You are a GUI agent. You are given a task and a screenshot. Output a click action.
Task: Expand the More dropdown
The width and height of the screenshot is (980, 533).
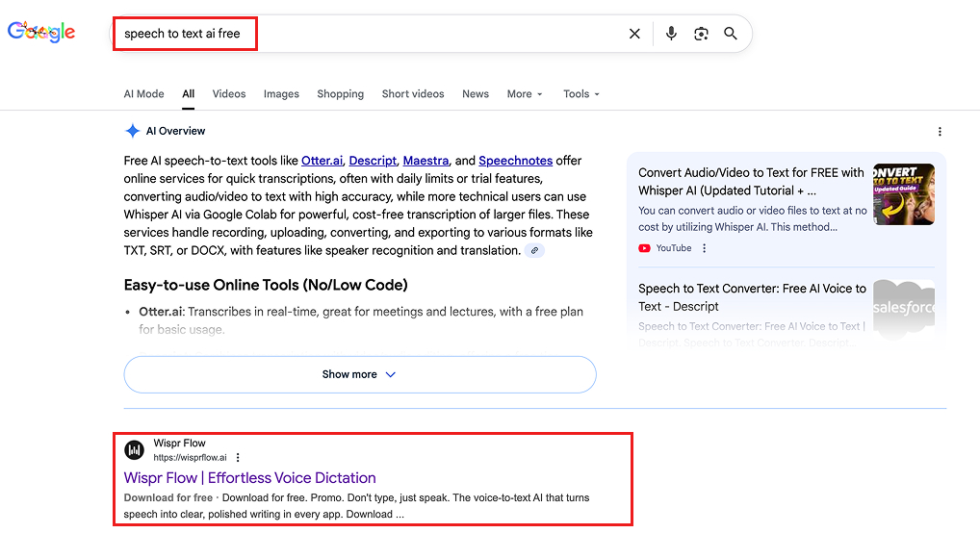point(525,93)
